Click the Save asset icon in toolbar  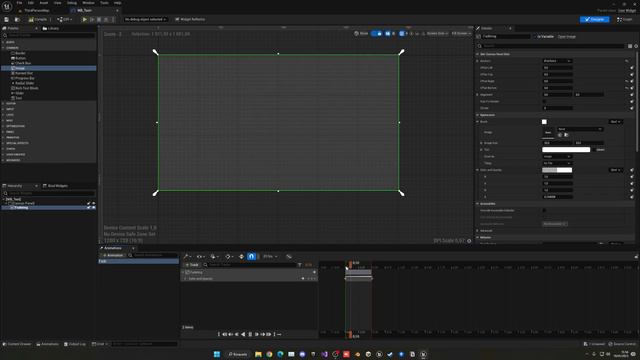pos(6,19)
